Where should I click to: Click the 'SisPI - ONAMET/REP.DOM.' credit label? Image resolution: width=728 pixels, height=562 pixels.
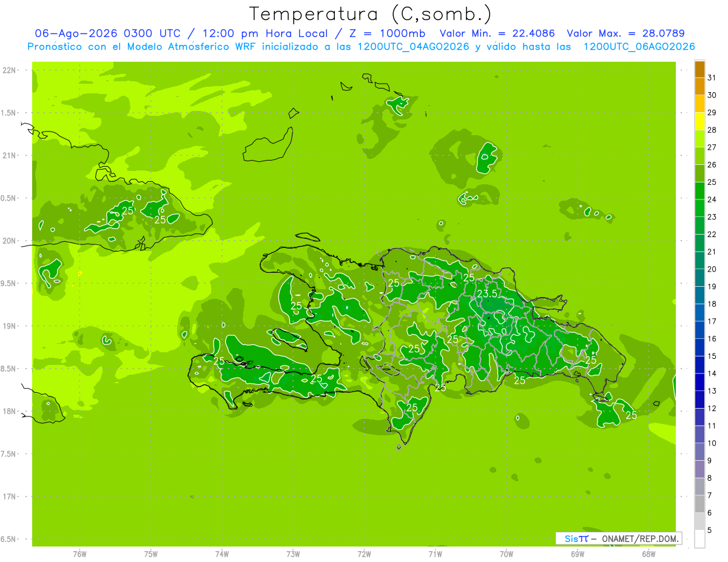(x=619, y=538)
